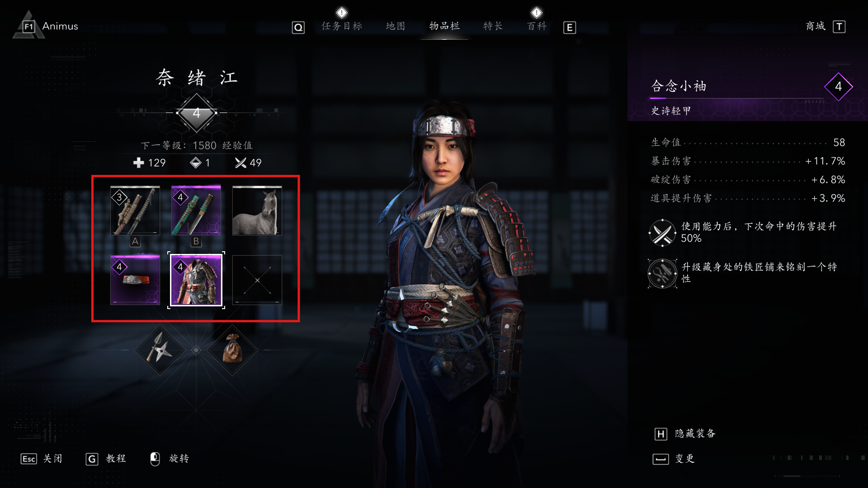This screenshot has height=488, width=868.
Task: Click the 变更 change prompt
Action: (674, 459)
